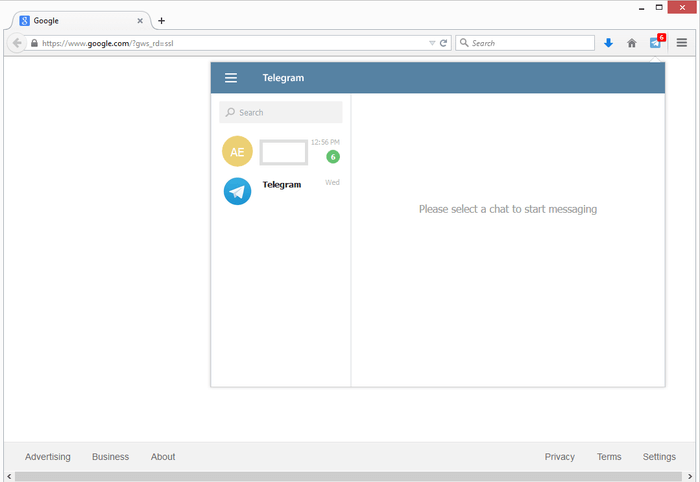Click the green unread count badge

[333, 157]
